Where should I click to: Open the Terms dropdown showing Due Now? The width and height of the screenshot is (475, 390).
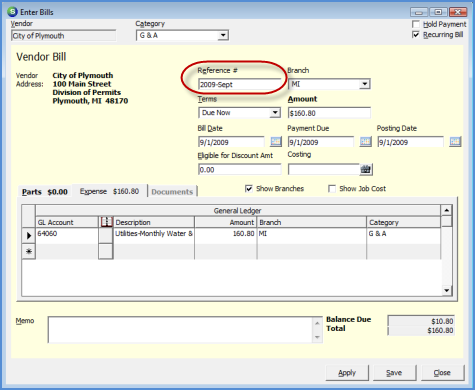[x=275, y=113]
